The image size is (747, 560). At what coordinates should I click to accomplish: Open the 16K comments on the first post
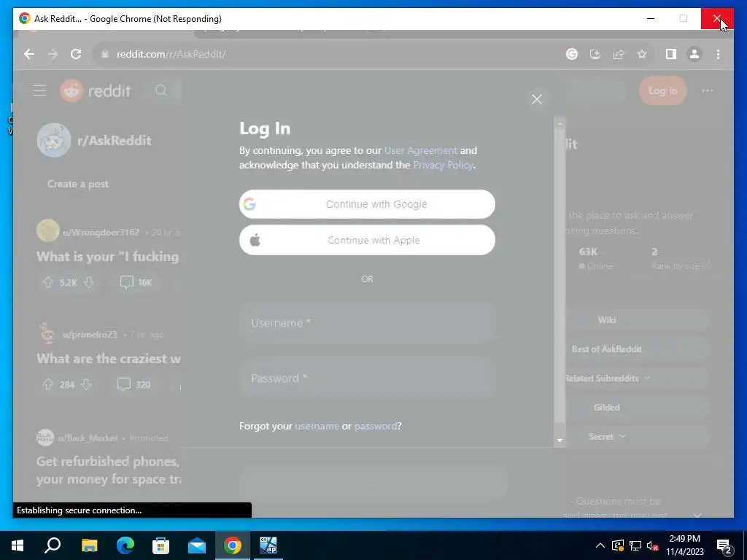(x=136, y=282)
